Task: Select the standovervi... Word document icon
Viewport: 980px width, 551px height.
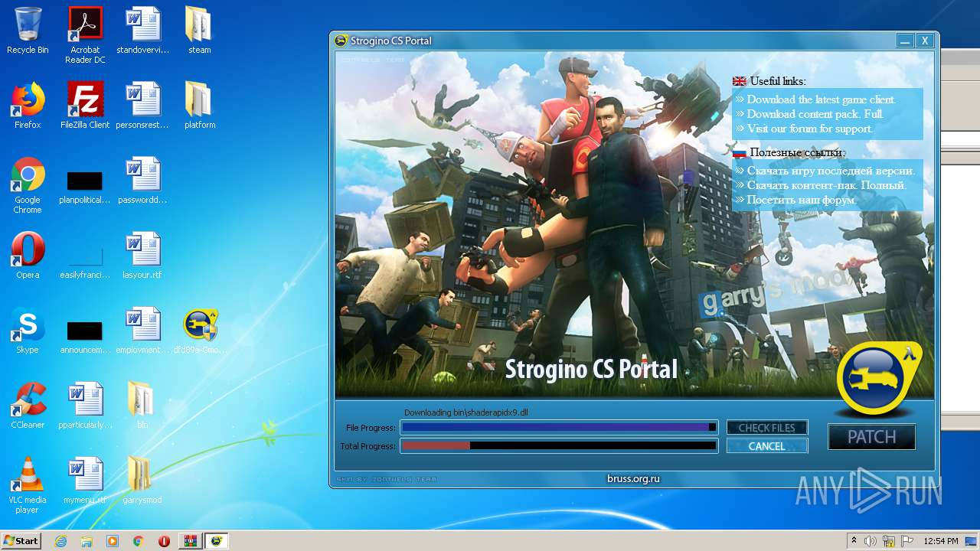Action: 142,31
